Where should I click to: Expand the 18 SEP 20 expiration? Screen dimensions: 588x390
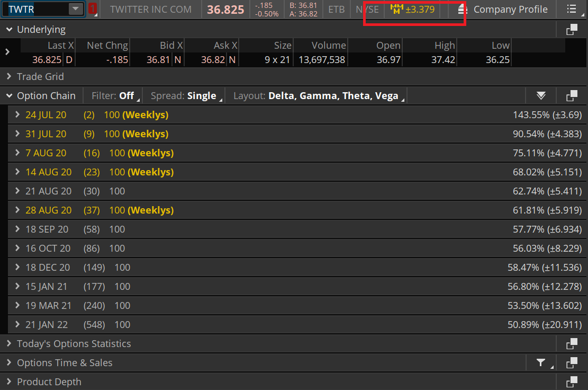17,229
